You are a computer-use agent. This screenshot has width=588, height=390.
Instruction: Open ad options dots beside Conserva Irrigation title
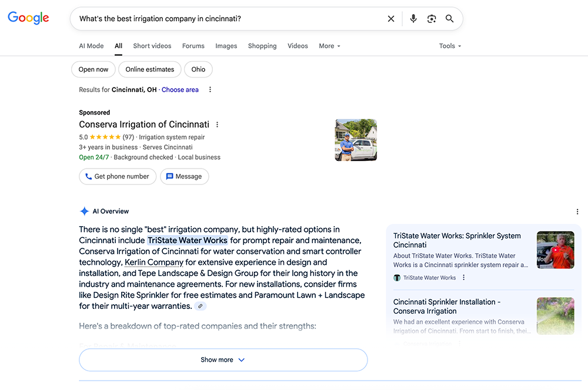click(217, 125)
